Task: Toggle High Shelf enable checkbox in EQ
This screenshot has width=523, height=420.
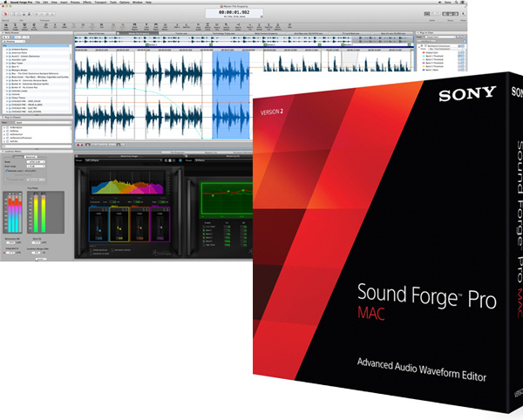Action: 204,245
